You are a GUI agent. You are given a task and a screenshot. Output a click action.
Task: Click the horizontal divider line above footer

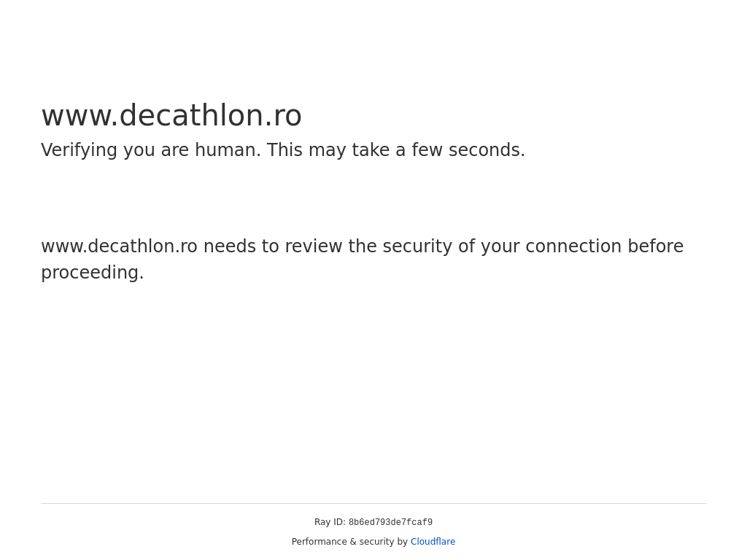[x=373, y=503]
